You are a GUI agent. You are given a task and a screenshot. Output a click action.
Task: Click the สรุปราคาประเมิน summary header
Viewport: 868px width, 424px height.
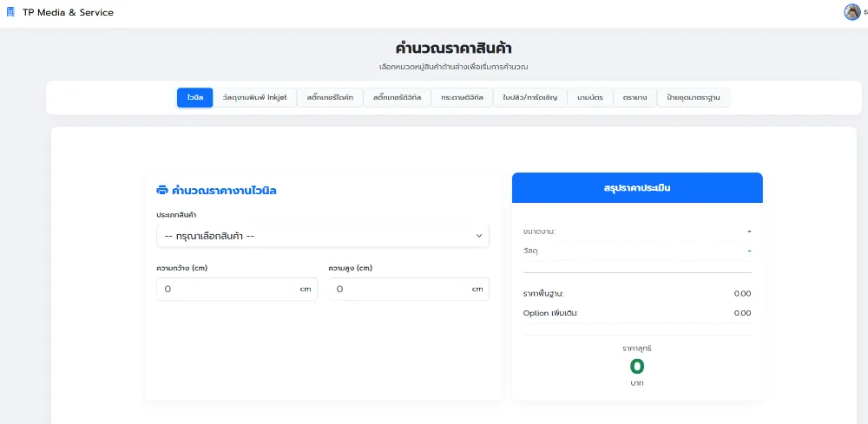click(637, 188)
